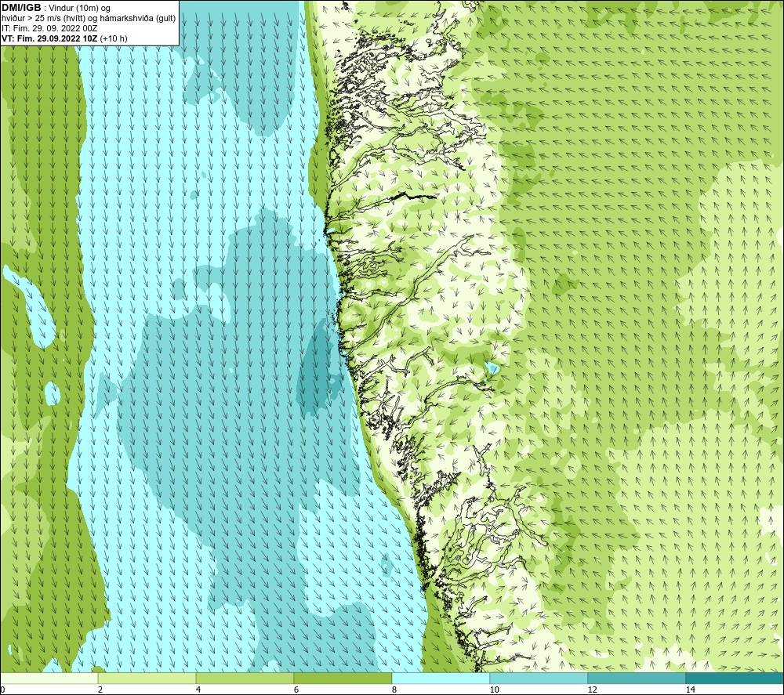This screenshot has width=784, height=695.
Task: Click legend scale label '14'
Action: (x=690, y=690)
